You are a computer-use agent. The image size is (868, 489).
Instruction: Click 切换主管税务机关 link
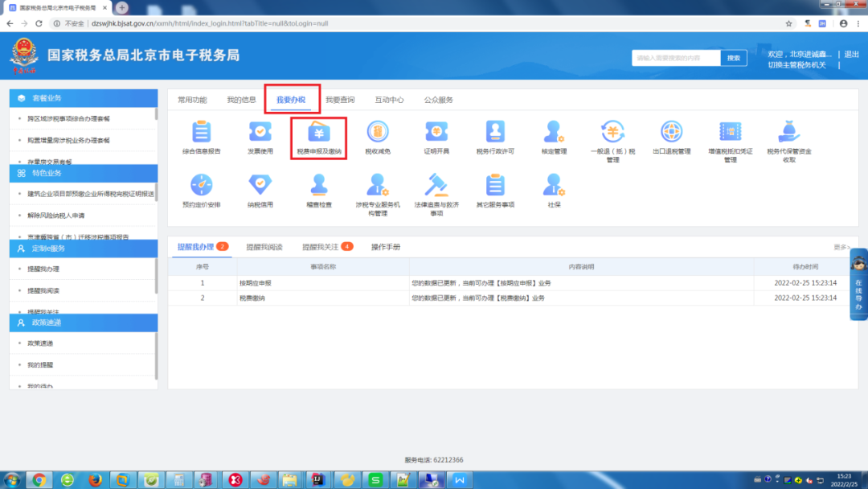[x=796, y=65]
